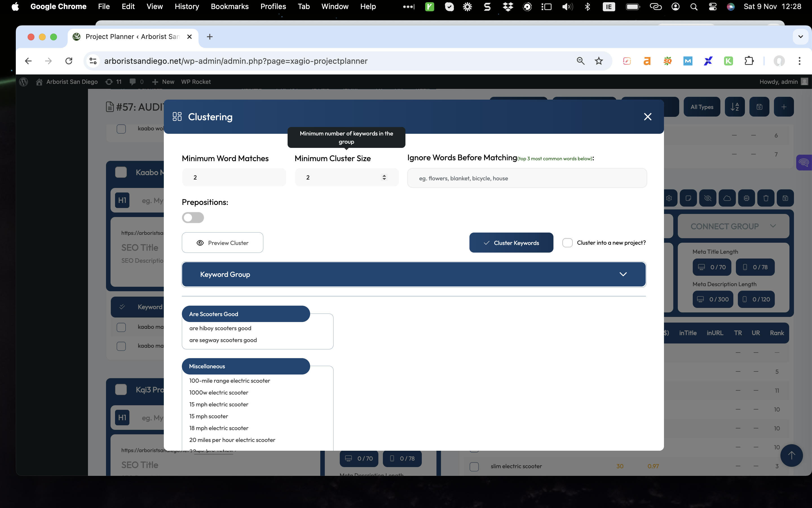Open Arborist San Diego site link
This screenshot has width=812, height=508.
click(x=67, y=82)
